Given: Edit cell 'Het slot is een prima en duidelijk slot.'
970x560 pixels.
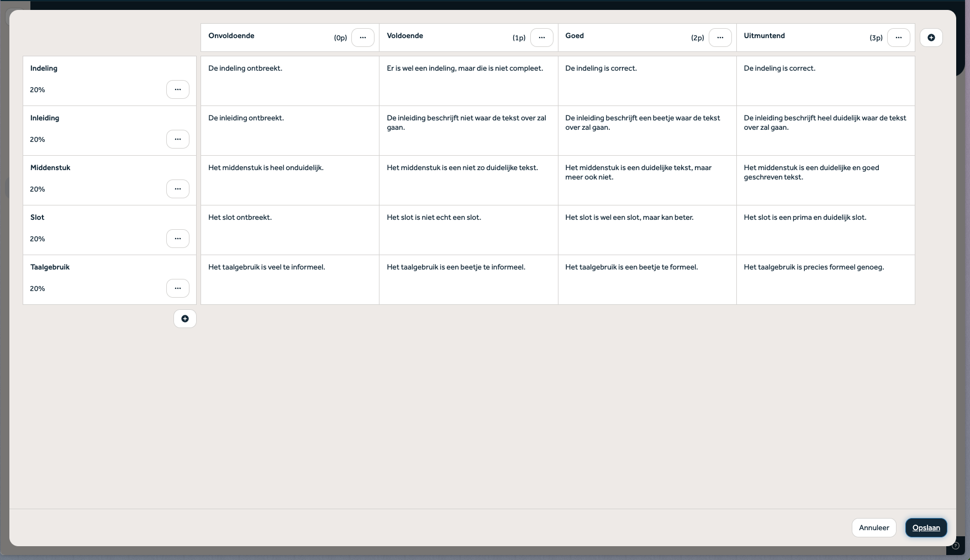Looking at the screenshot, I should (x=826, y=230).
